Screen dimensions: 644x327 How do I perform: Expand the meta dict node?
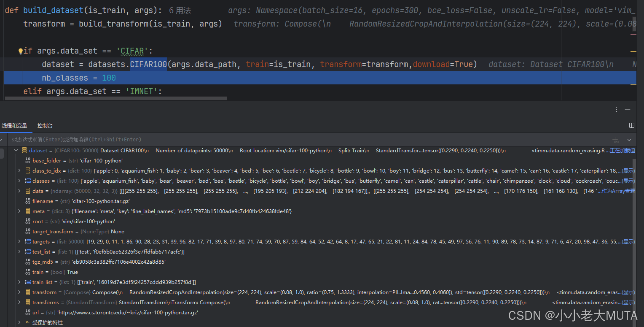click(19, 211)
